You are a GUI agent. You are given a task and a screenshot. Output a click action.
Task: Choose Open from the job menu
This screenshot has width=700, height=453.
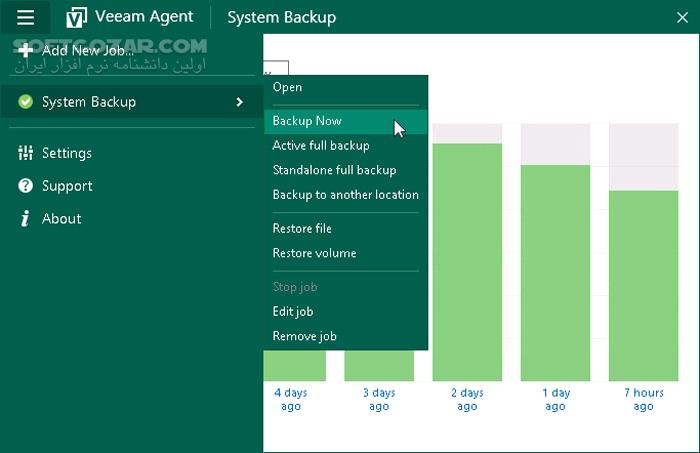tap(346, 87)
